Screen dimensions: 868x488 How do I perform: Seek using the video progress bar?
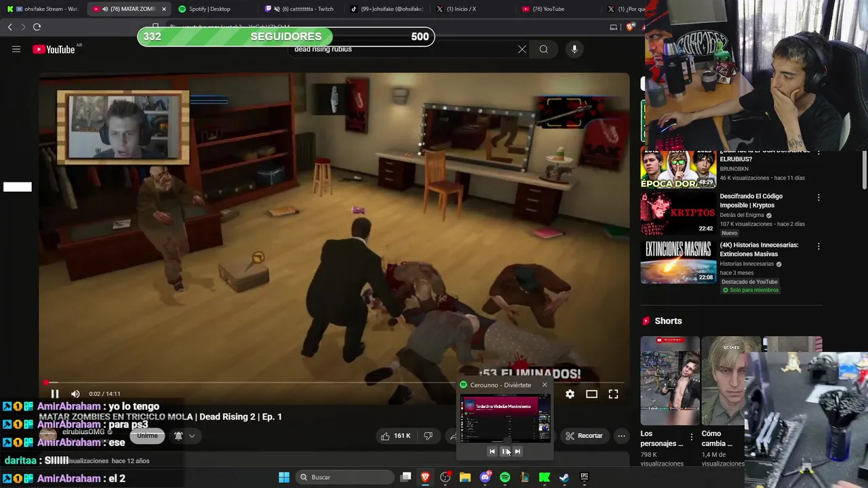coord(334,383)
